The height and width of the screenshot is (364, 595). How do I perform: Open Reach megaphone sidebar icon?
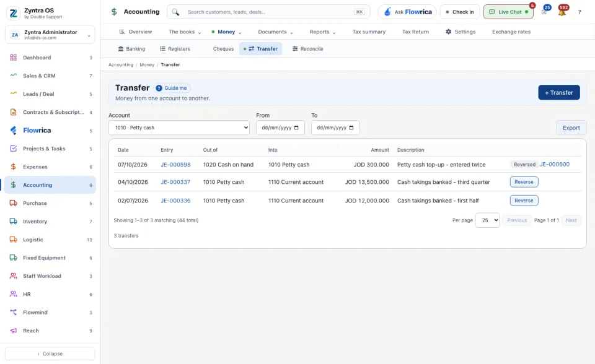point(13,331)
